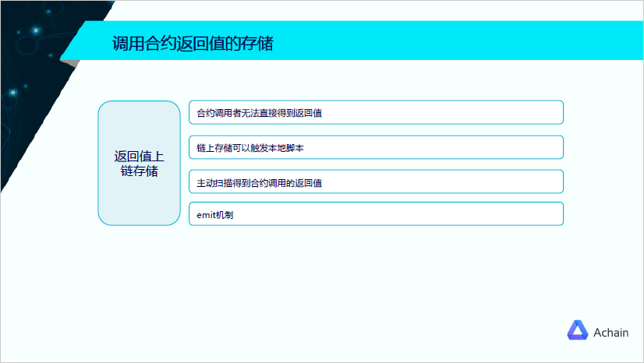Click the Achain logo text
Viewport: 644px width, 363px height.
pyautogui.click(x=610, y=333)
